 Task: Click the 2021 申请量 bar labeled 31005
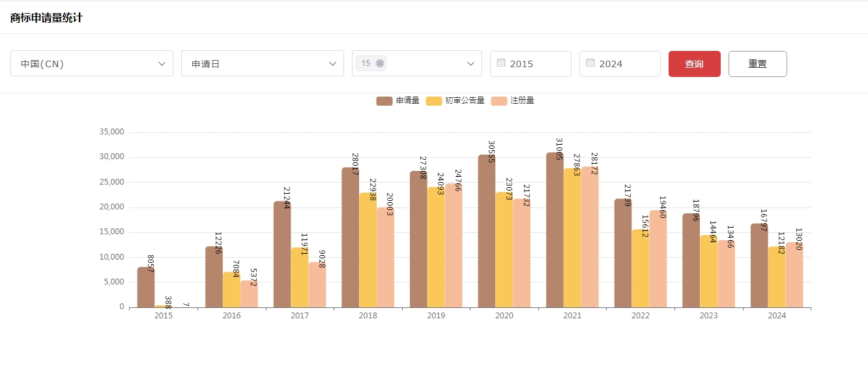(555, 230)
